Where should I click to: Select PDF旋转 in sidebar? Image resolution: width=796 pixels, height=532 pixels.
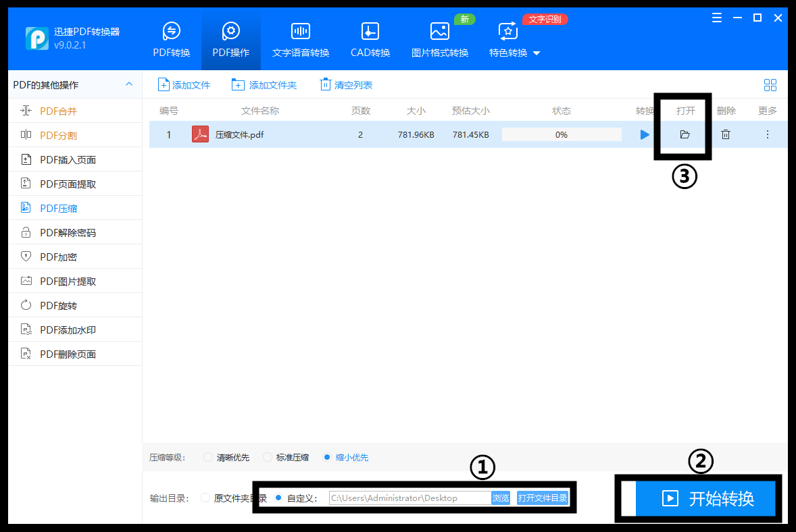click(75, 306)
